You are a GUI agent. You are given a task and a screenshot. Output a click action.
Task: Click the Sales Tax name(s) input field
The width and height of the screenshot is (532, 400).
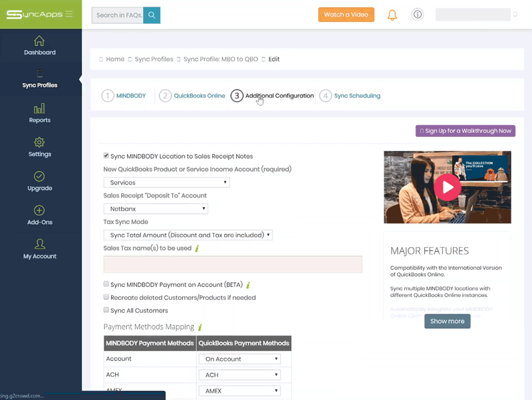[233, 264]
